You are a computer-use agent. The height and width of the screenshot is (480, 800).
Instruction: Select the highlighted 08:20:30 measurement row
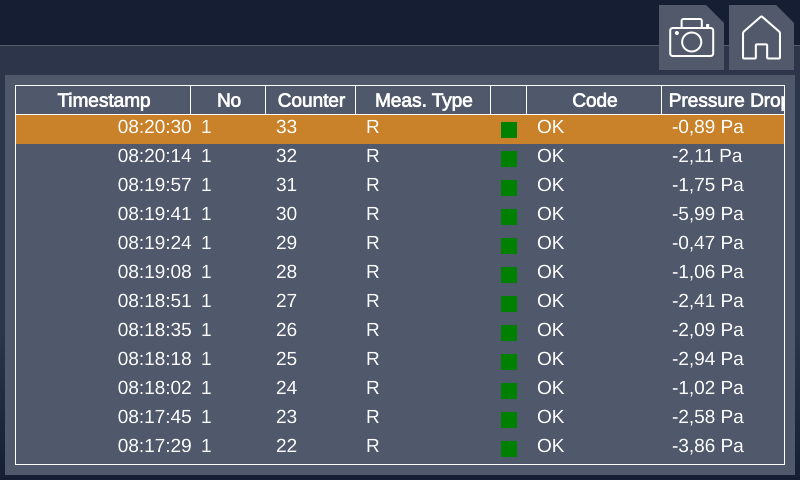point(400,128)
